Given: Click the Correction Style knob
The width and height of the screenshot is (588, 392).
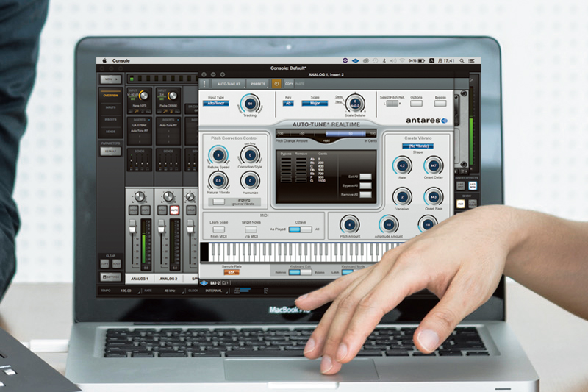Looking at the screenshot, I should pyautogui.click(x=250, y=155).
